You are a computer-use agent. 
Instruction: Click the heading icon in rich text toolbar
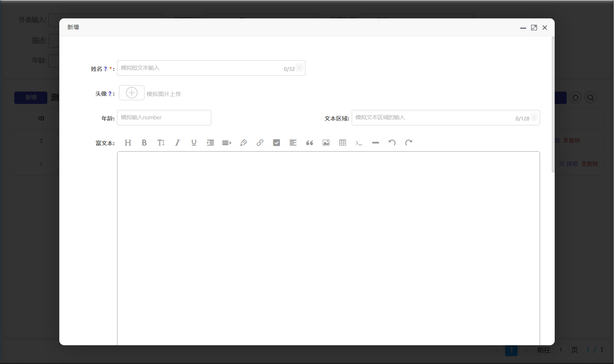128,143
